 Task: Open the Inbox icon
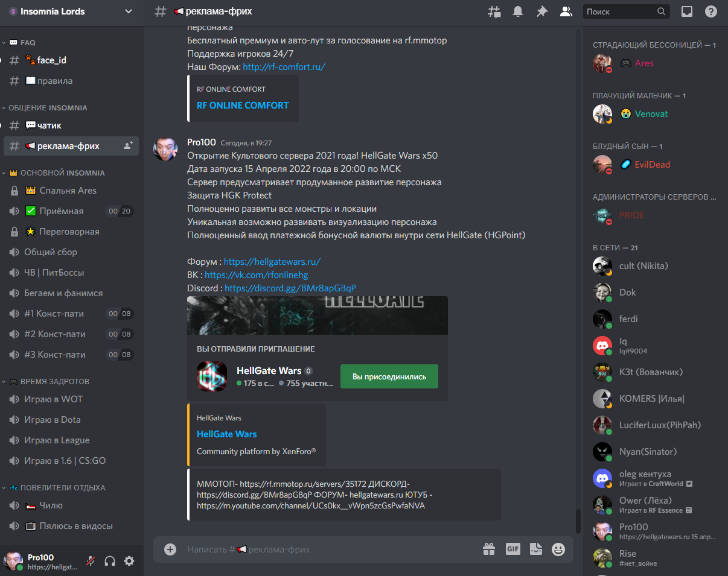click(687, 11)
